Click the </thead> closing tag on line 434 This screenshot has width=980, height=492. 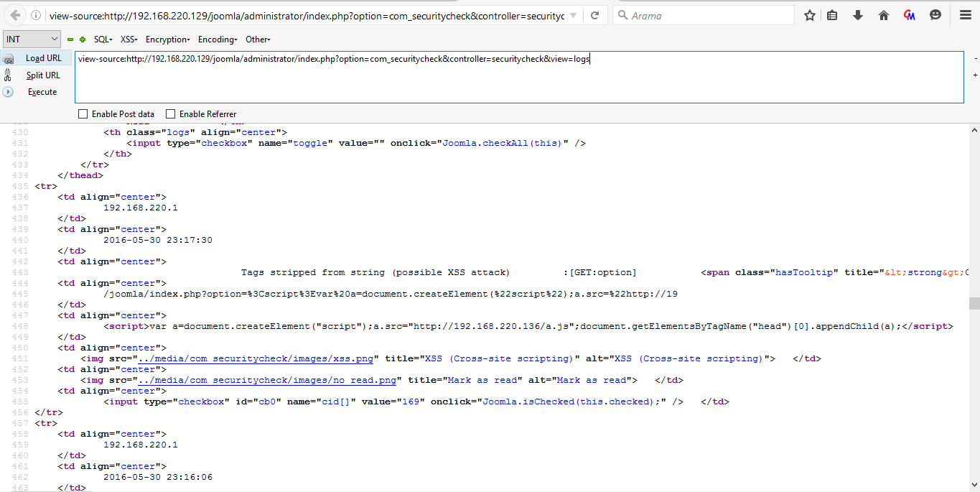point(80,175)
